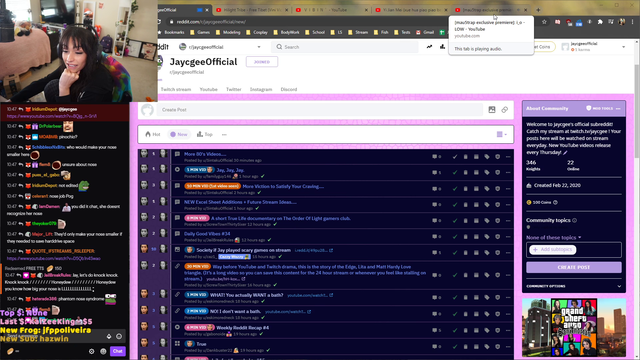Image resolution: width=640 pixels, height=360 pixels.
Task: Click remove trash icon on 'Jay, Jay, Jay' post
Action: tap(465, 172)
